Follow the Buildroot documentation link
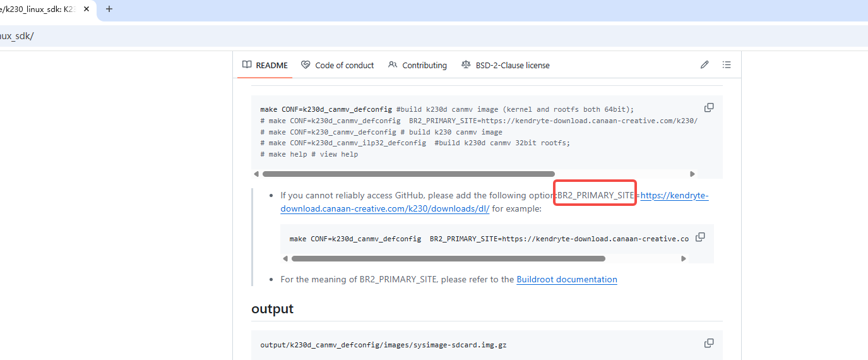 pyautogui.click(x=566, y=279)
